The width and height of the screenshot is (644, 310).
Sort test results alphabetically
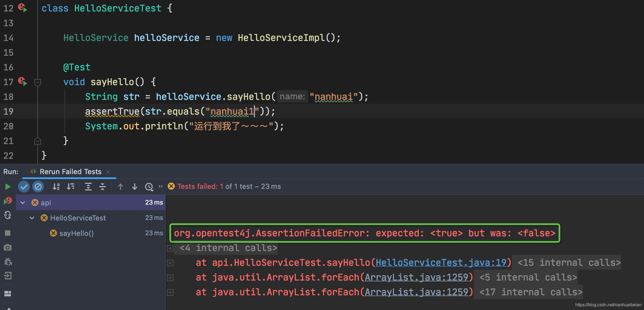point(56,187)
